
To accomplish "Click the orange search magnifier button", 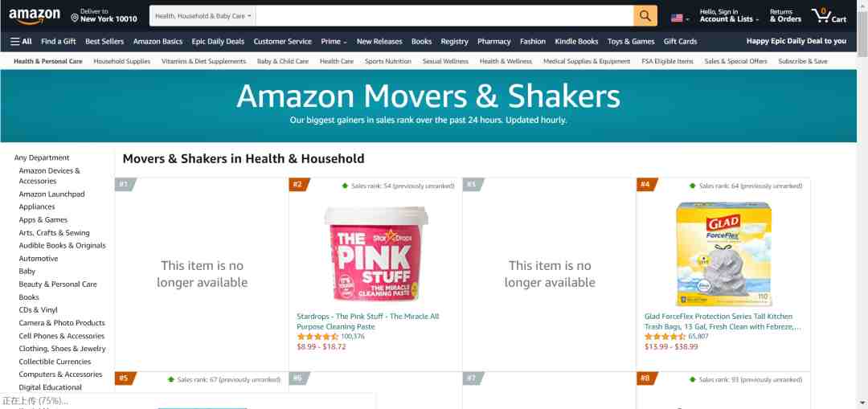I will tap(645, 16).
